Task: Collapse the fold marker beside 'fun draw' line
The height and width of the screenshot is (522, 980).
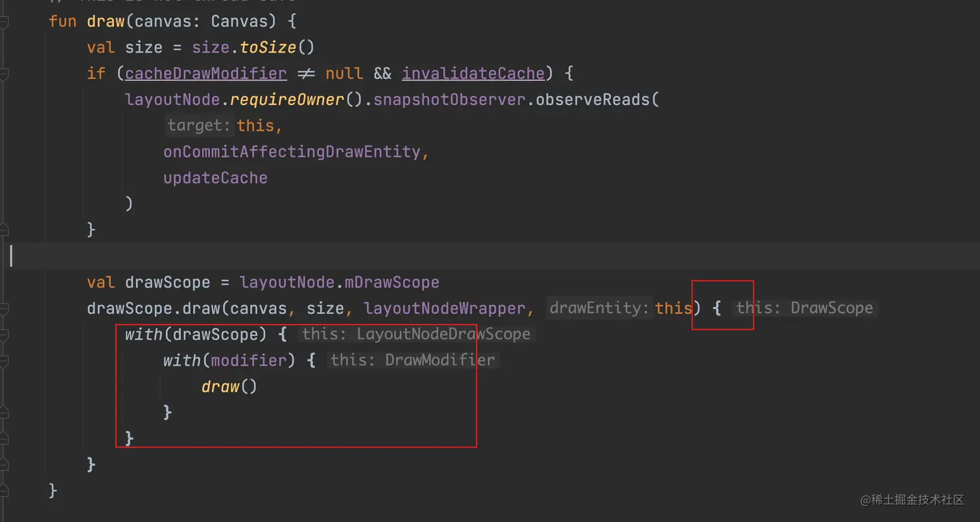Action: click(x=4, y=22)
